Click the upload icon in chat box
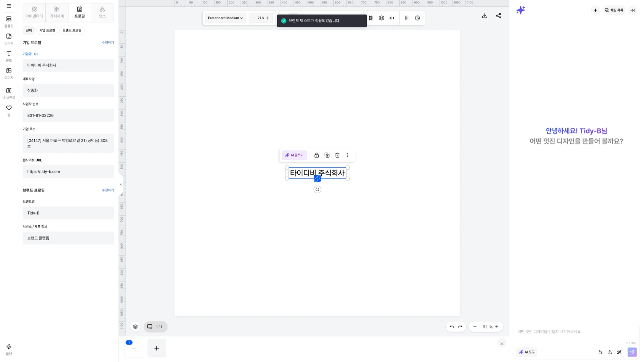The image size is (644, 362). coord(610,352)
